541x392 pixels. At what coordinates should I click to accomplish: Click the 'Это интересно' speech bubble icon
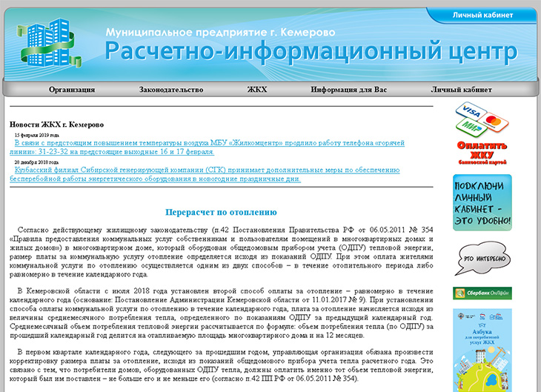[x=482, y=259]
